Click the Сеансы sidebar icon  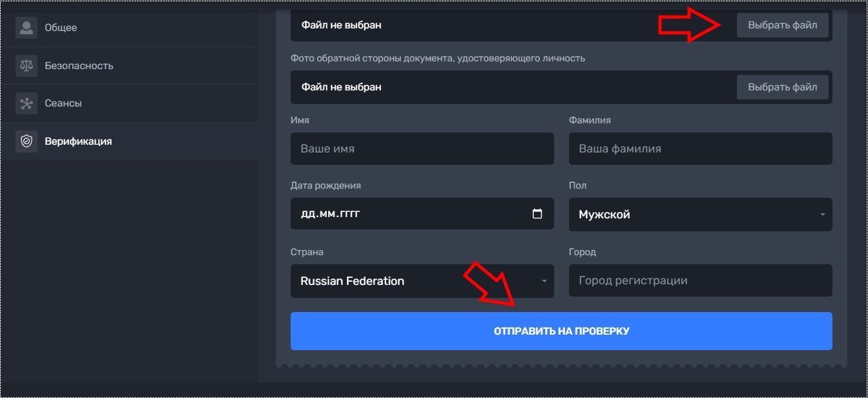[x=26, y=103]
